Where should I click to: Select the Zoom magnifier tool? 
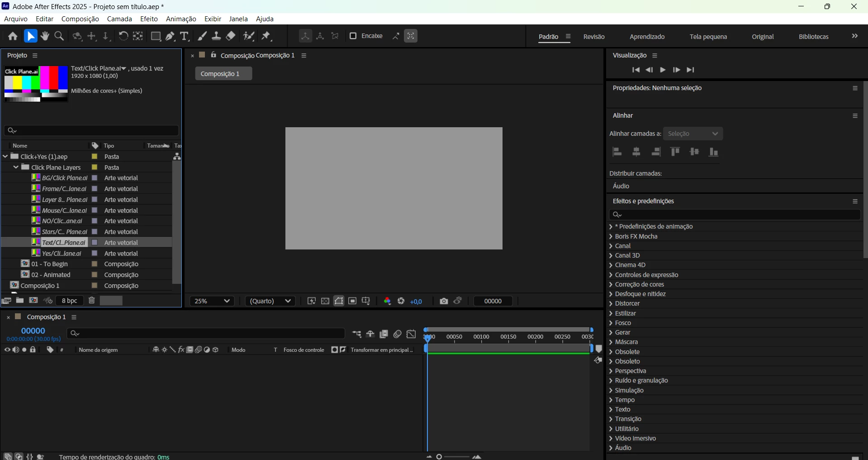[x=59, y=36]
